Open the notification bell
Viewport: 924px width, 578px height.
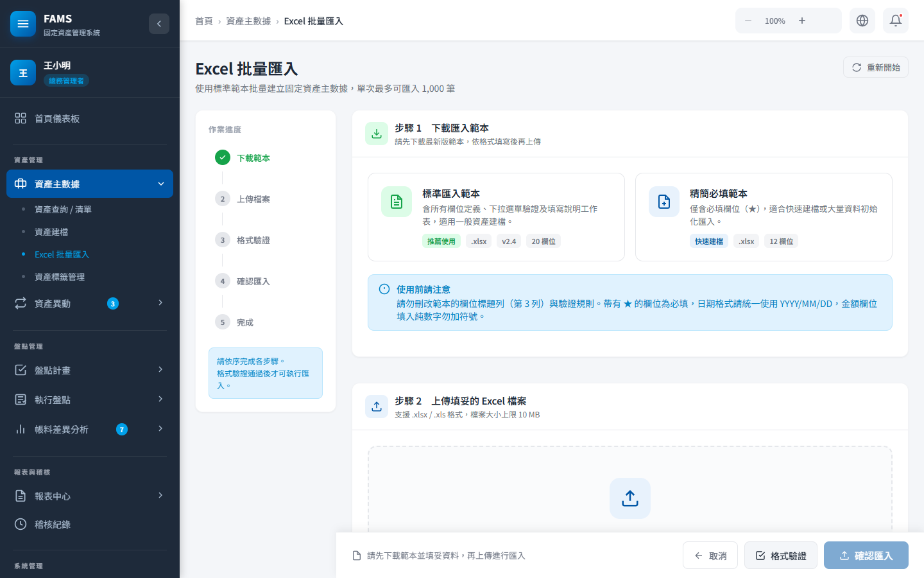896,21
